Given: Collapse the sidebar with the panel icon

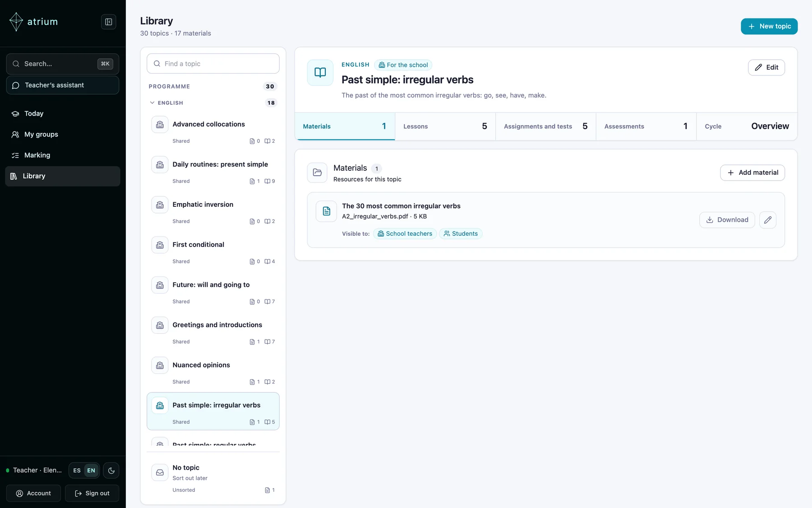Looking at the screenshot, I should click(x=108, y=22).
